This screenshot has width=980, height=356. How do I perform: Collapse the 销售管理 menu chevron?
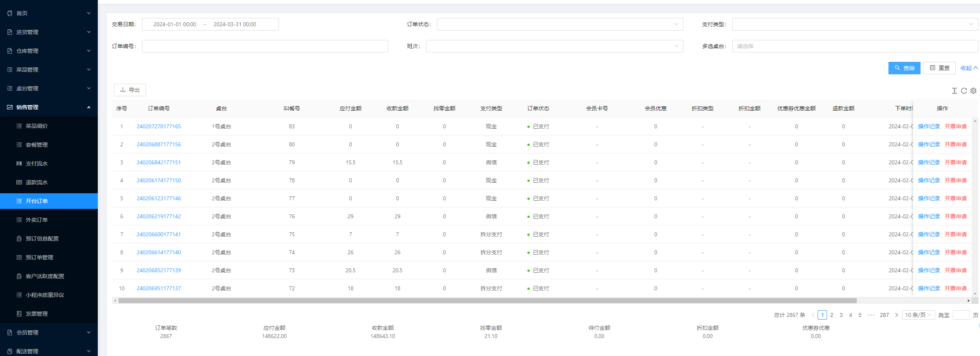pyautogui.click(x=89, y=107)
